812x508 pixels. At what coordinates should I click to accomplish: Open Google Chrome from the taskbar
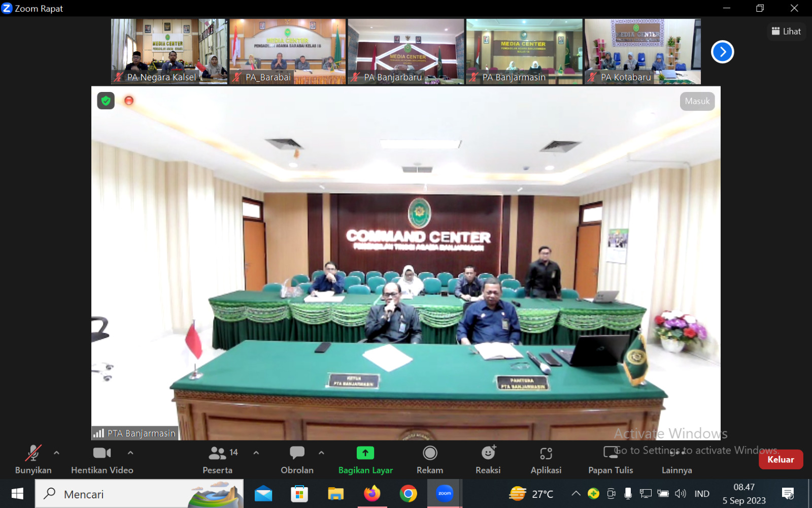[408, 493]
